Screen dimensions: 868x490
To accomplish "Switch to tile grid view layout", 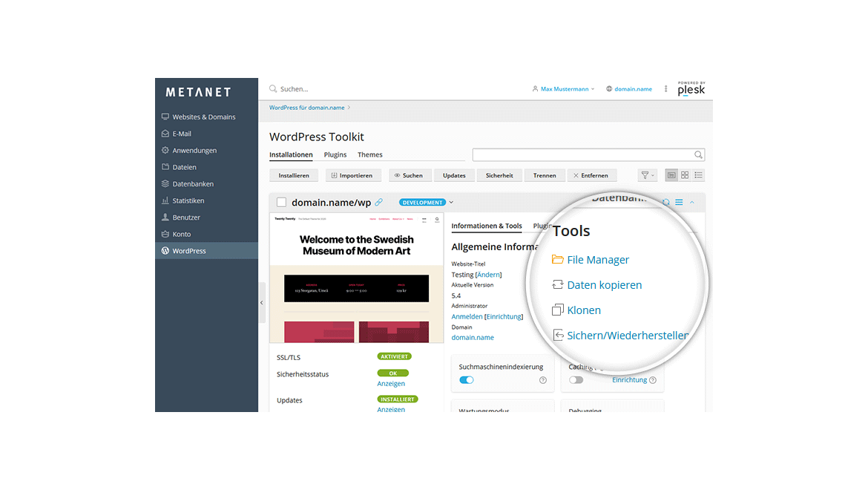I will [x=685, y=175].
